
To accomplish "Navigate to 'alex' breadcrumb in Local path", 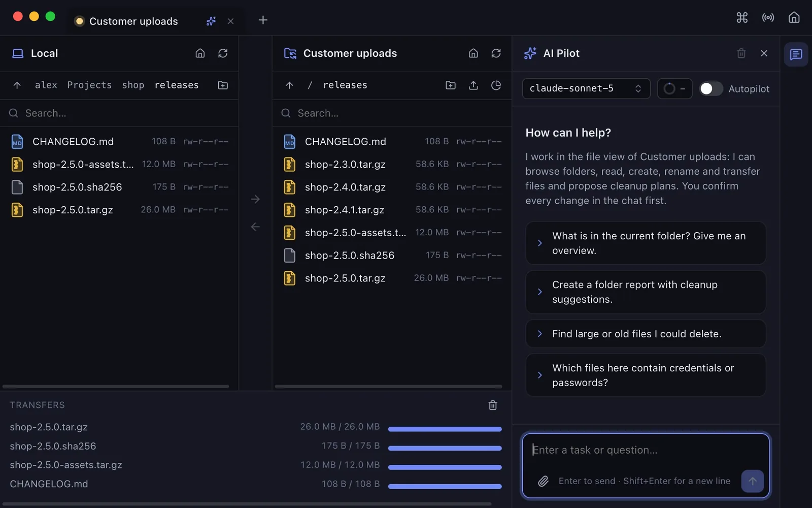I will tap(46, 85).
